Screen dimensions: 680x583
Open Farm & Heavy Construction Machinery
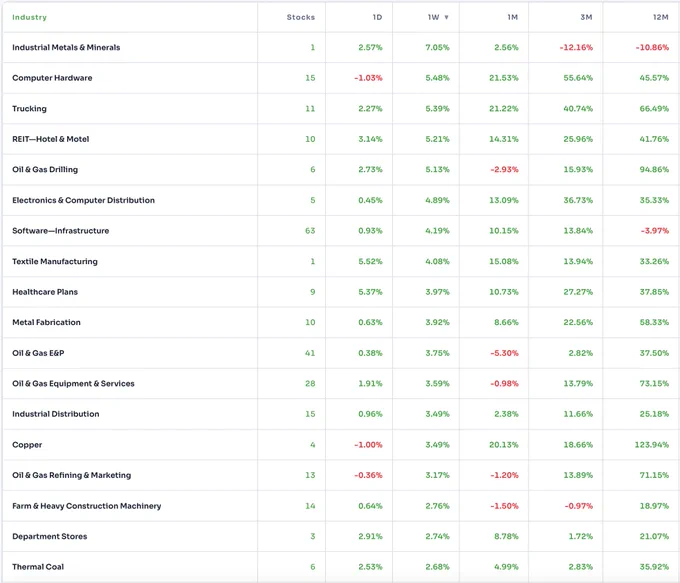pyautogui.click(x=86, y=506)
